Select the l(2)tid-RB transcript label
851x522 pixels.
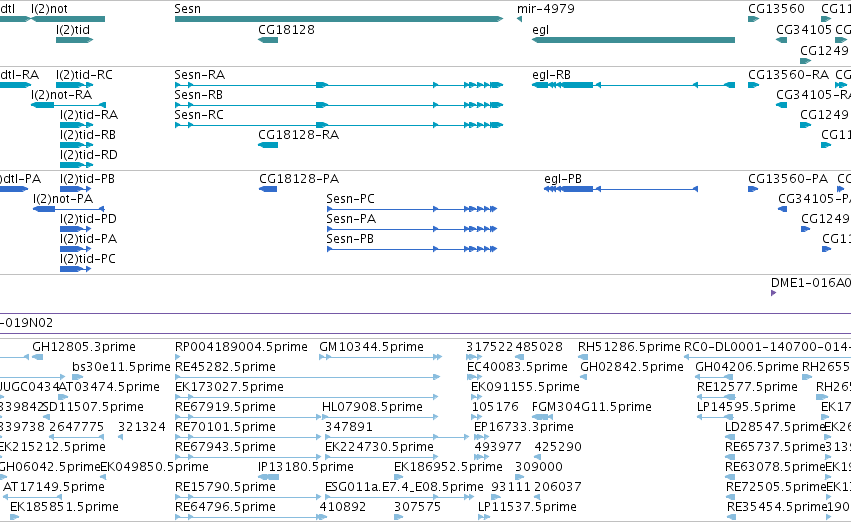(x=88, y=135)
